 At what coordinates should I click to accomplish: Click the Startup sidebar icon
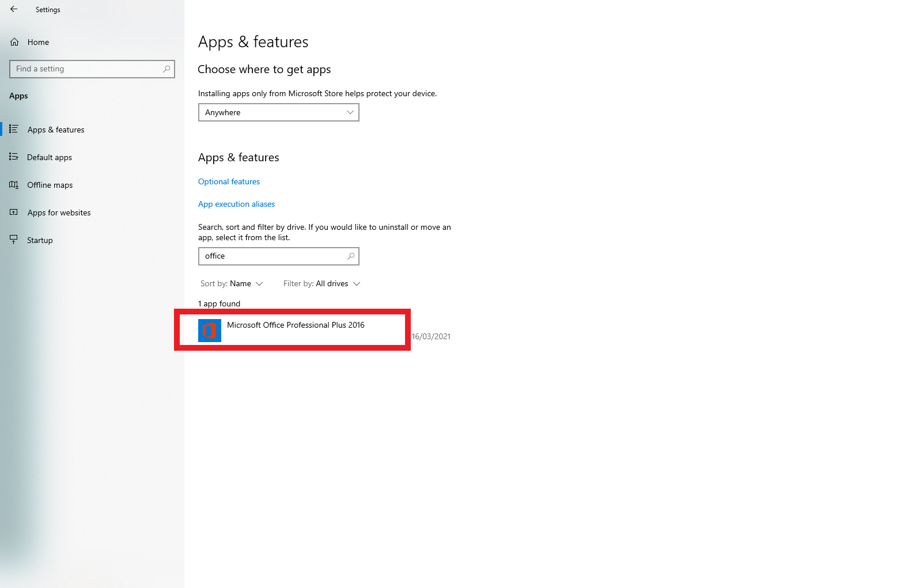click(x=14, y=240)
